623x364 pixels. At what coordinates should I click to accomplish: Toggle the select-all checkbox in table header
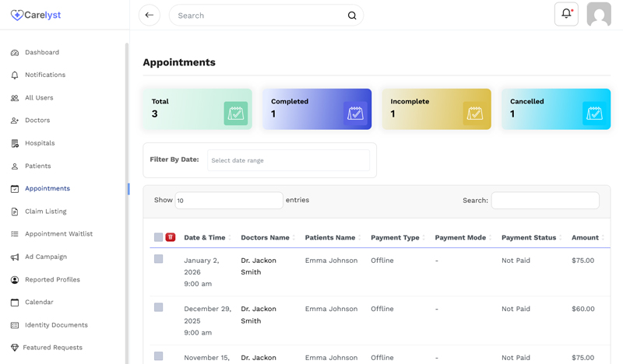(159, 237)
